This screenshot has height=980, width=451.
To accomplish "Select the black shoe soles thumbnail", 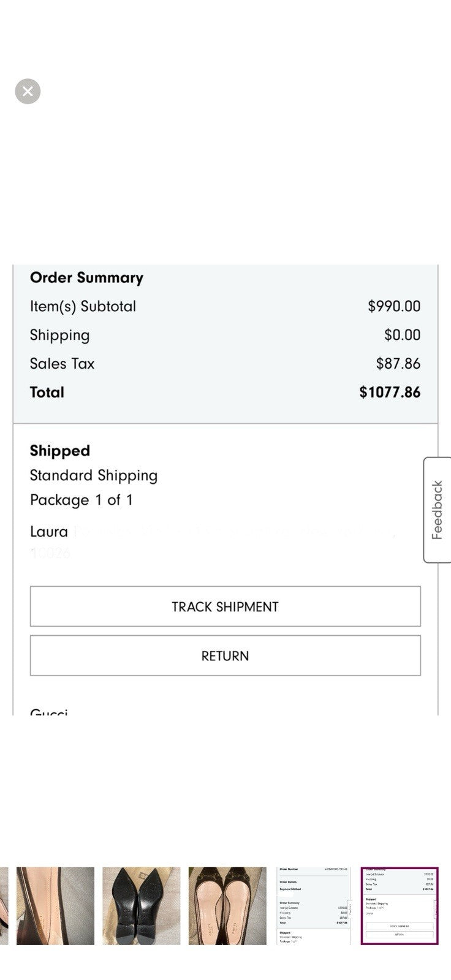I will (x=142, y=905).
